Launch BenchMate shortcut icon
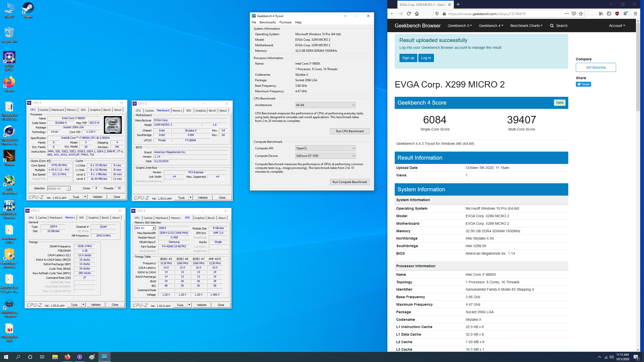 [9, 258]
